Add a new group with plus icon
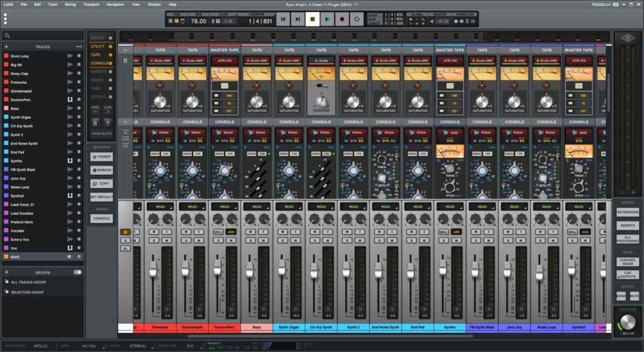Viewport: 644px width, 352px height. pyautogui.click(x=6, y=272)
